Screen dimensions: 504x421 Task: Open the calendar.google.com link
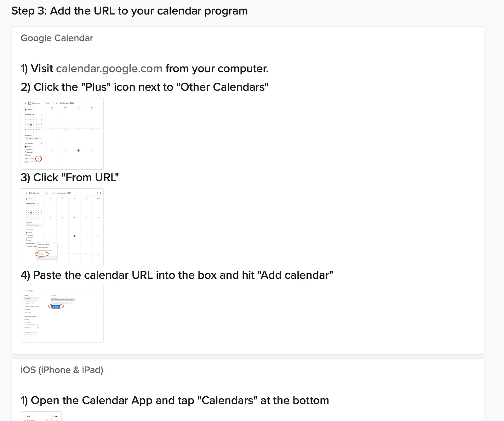coord(109,68)
